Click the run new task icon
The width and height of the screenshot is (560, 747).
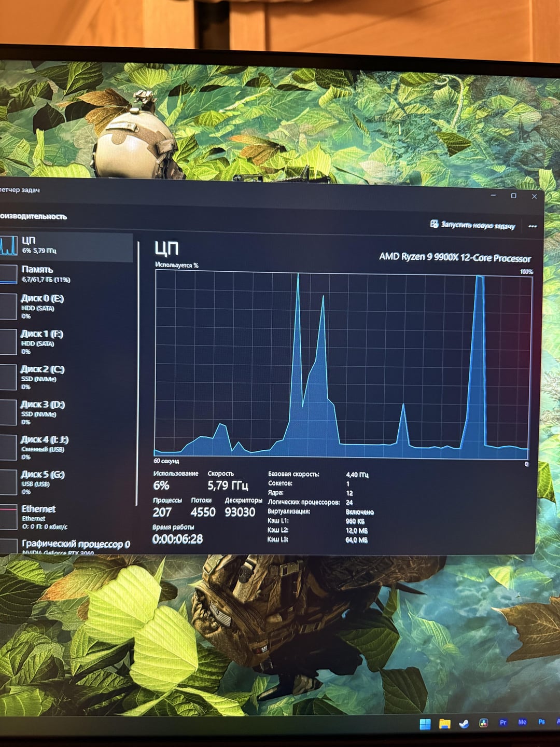(x=434, y=224)
